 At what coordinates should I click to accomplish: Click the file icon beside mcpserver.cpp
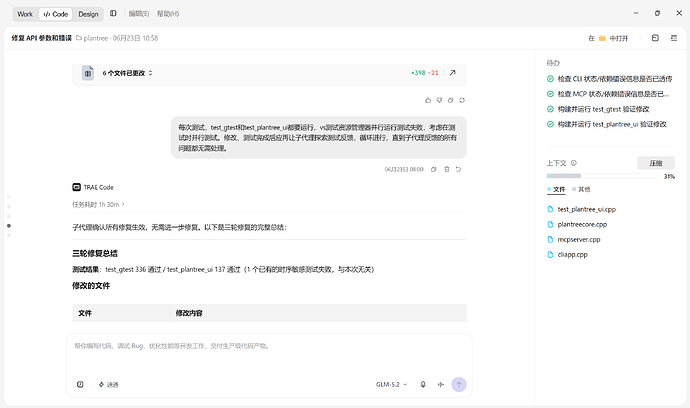coord(550,240)
